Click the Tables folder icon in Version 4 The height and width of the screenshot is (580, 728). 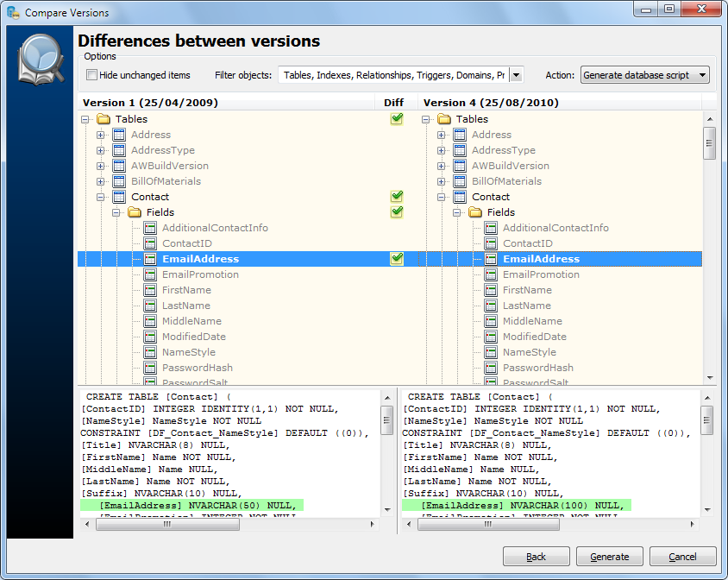(x=444, y=119)
